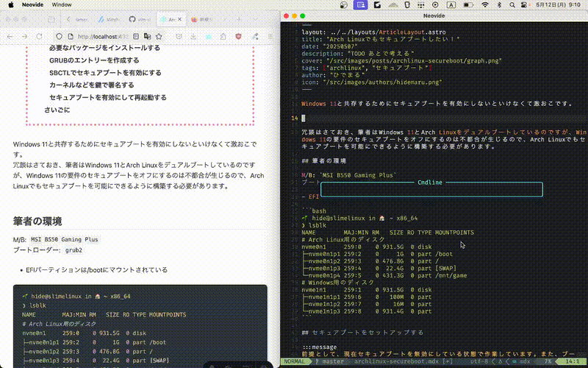The width and height of the screenshot is (588, 368).
Task: Click the 'title:' frontmatter line in Neovide
Action: point(381,39)
